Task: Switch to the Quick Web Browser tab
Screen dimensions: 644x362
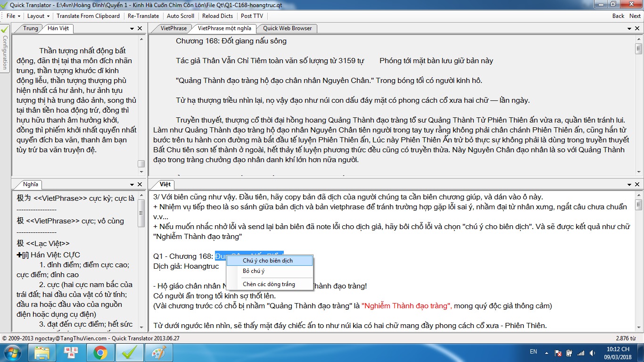Action: (x=287, y=28)
